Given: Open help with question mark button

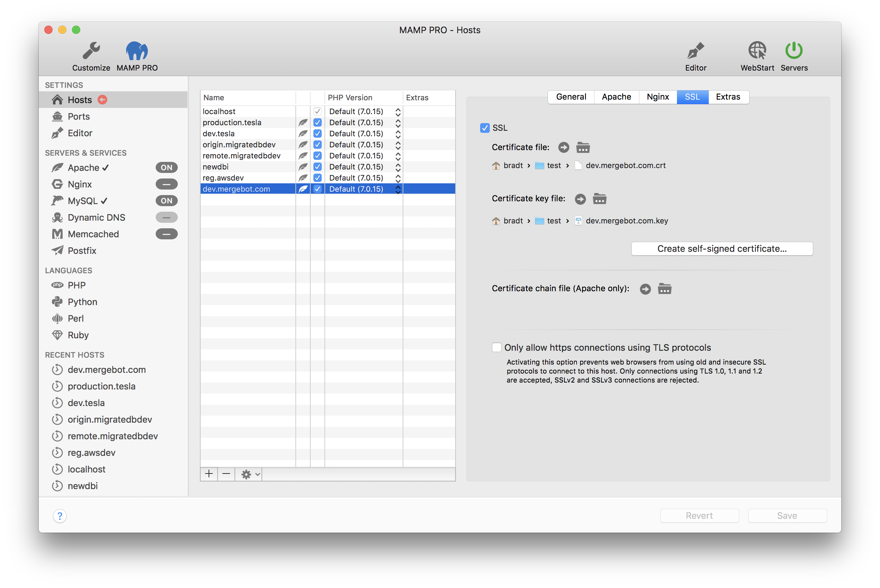Looking at the screenshot, I should click(59, 516).
